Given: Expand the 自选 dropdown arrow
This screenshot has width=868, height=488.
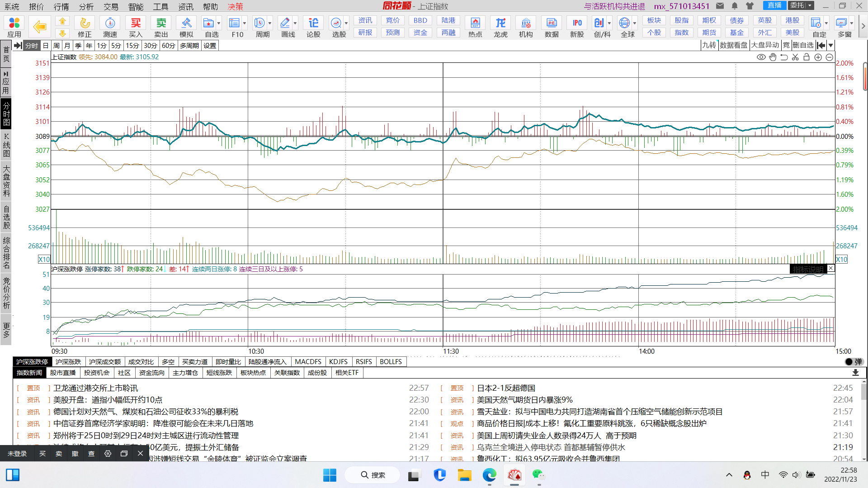Looking at the screenshot, I should pyautogui.click(x=219, y=23).
